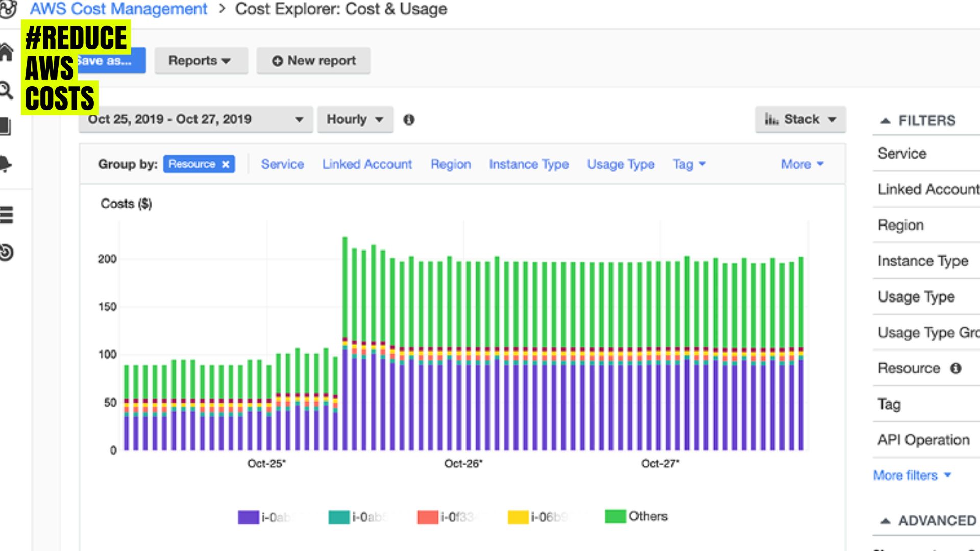Toggle the red i-0f33 legend swatch

[x=428, y=517]
